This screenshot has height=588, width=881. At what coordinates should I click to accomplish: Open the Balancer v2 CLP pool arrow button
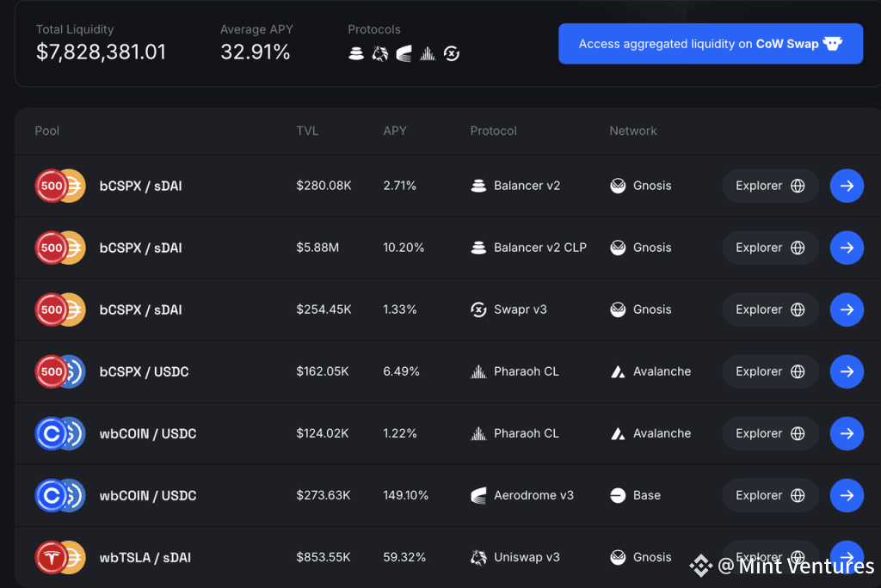click(x=847, y=248)
